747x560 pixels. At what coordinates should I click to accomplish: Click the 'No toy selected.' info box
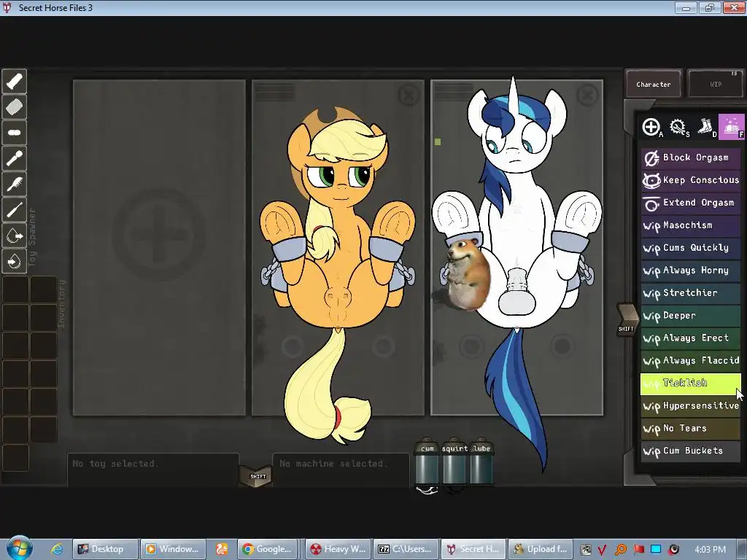152,470
